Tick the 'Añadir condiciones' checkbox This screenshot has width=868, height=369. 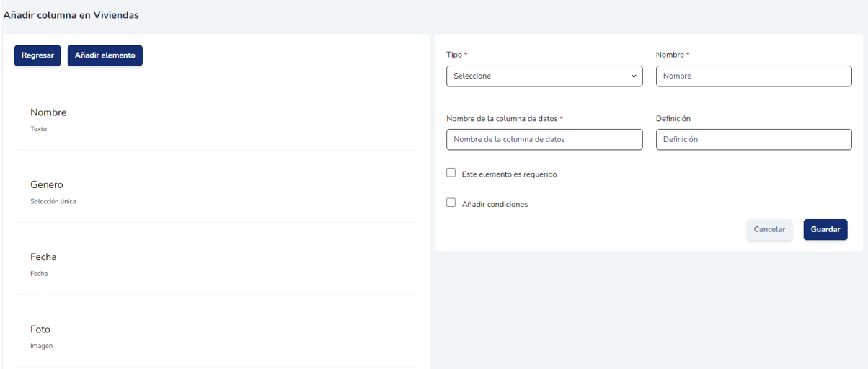click(x=451, y=203)
